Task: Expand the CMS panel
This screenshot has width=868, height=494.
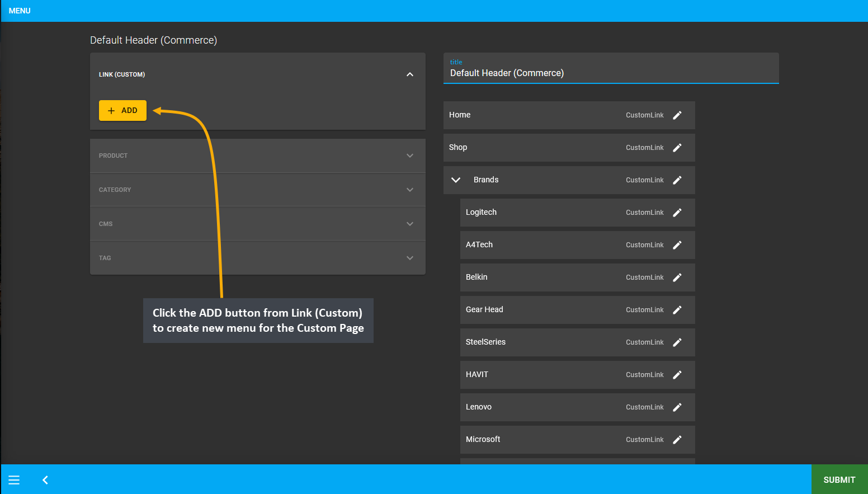Action: click(410, 224)
